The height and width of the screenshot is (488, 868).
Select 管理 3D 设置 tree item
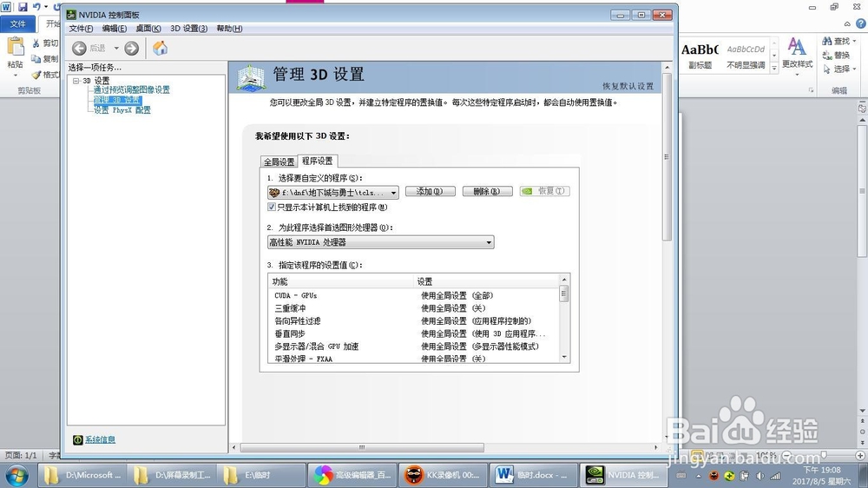pyautogui.click(x=117, y=100)
